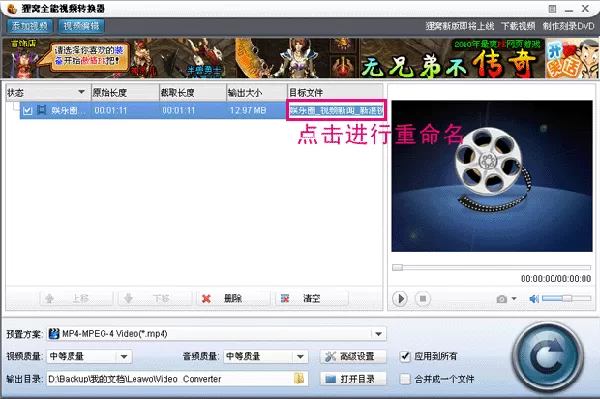Click the 添加视频 add video button
The image size is (600, 399).
click(30, 26)
